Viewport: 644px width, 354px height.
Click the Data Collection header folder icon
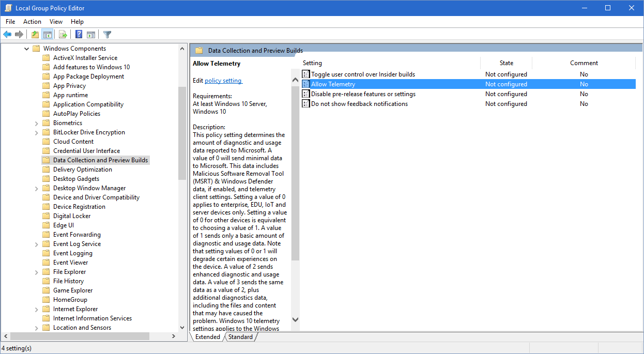[198, 51]
